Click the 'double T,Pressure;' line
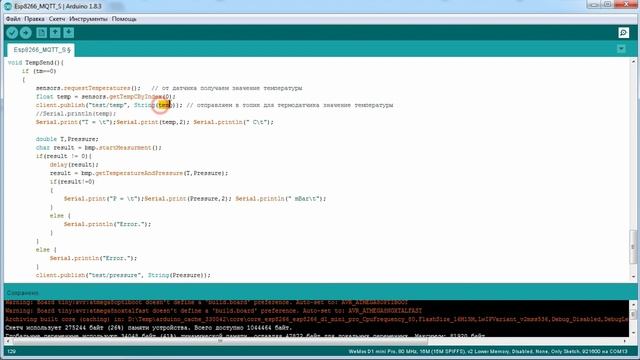This screenshot has width=640, height=360. pos(67,139)
